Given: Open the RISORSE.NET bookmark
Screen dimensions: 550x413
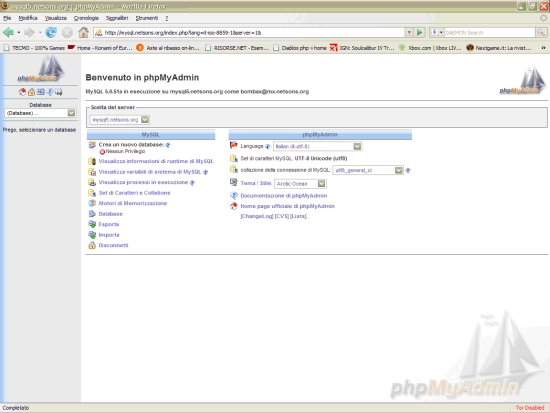Looking at the screenshot, I should click(237, 48).
